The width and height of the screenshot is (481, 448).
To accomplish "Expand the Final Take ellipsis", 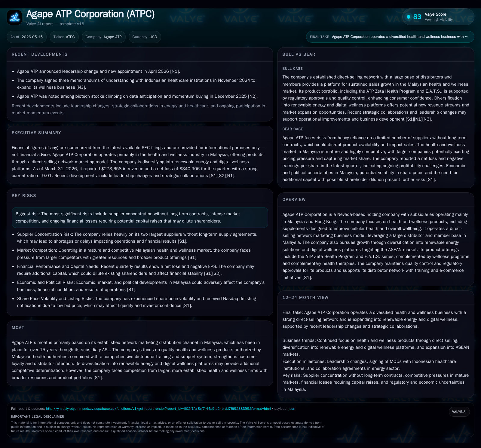I will pos(467,37).
